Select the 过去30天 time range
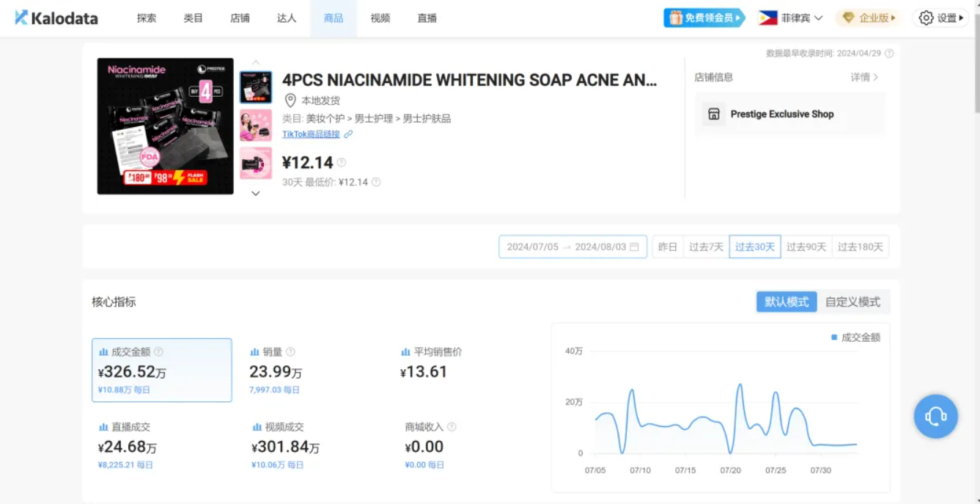 point(755,246)
